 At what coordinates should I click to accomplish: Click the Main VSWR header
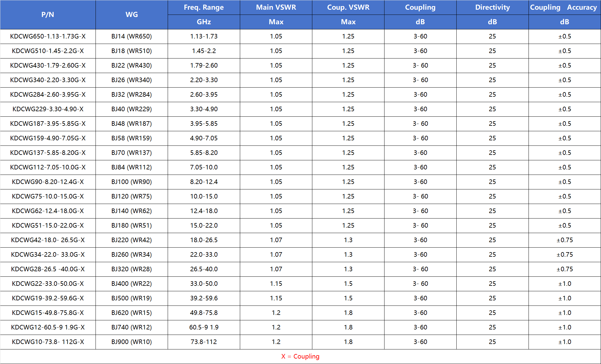(276, 7)
